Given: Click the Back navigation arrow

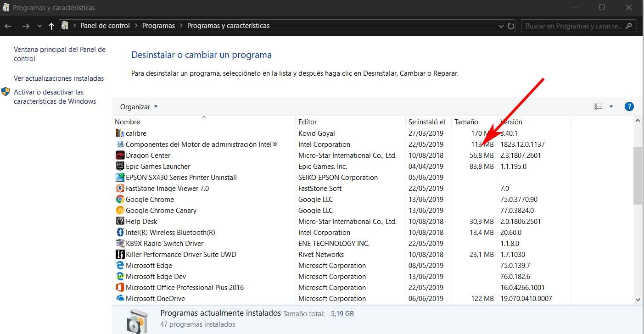Looking at the screenshot, I should (x=8, y=26).
